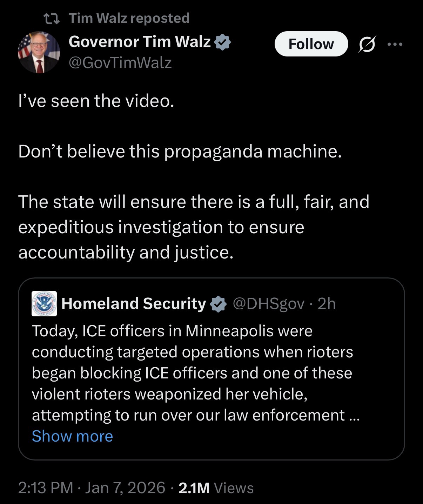The height and width of the screenshot is (504, 423).
Task: Click the 'Homeland Security' account name
Action: coord(134,303)
